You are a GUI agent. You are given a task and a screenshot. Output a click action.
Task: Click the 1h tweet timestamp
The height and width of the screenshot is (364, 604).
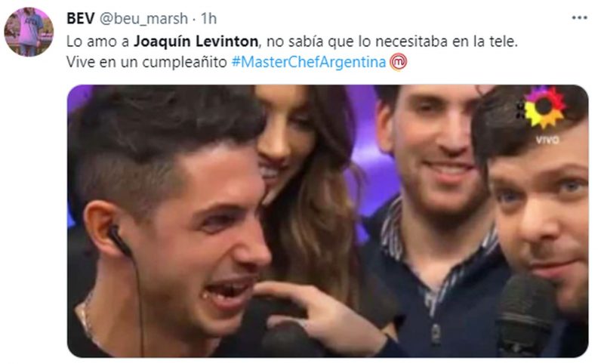(x=209, y=18)
